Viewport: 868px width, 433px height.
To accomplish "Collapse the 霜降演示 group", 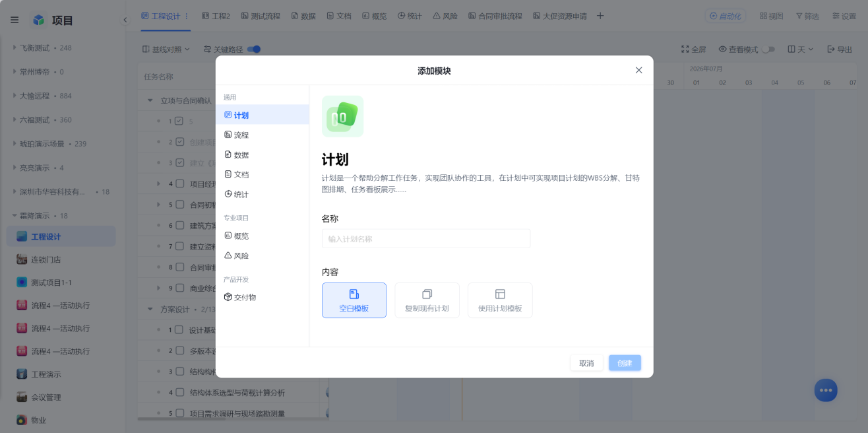I will [15, 216].
